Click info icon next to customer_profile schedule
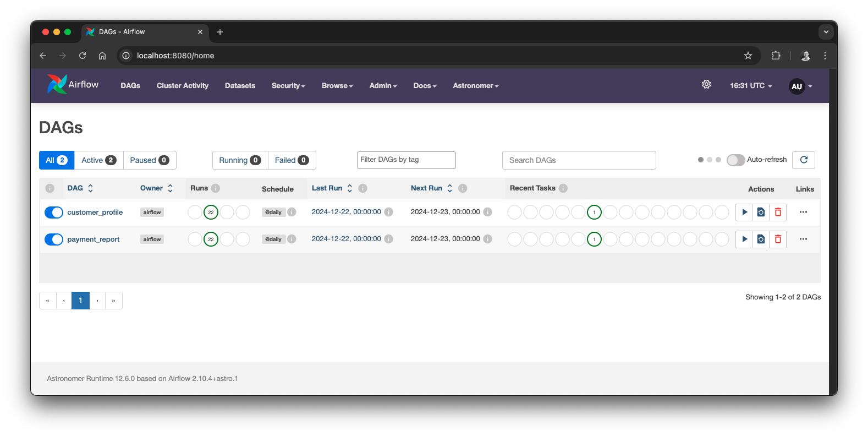 [x=292, y=212]
